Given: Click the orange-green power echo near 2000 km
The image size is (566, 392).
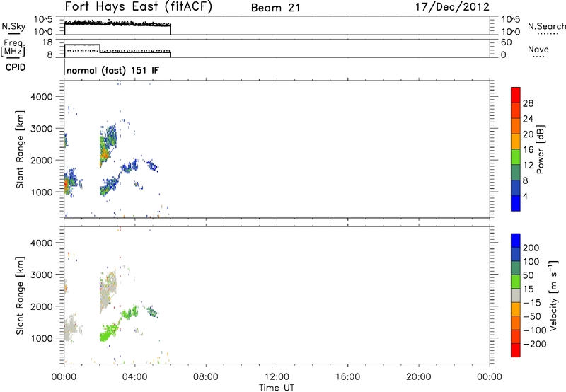Looking at the screenshot, I should click(104, 151).
